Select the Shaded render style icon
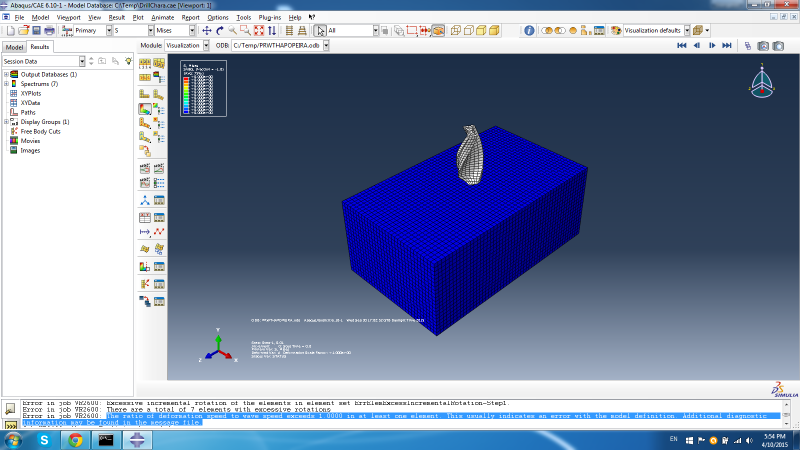Viewport: 800px width, 450px height. 494,31
